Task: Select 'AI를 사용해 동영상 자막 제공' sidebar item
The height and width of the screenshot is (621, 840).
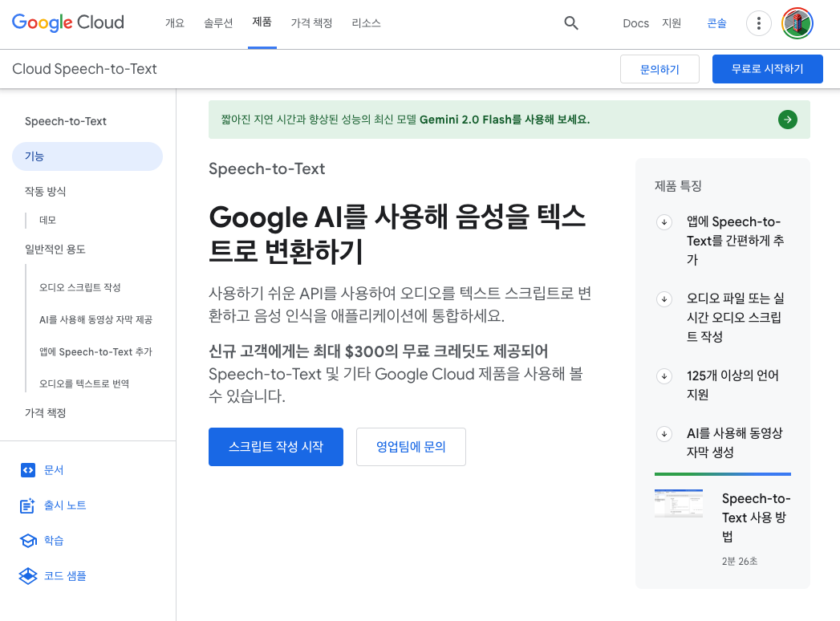Action: click(x=96, y=319)
